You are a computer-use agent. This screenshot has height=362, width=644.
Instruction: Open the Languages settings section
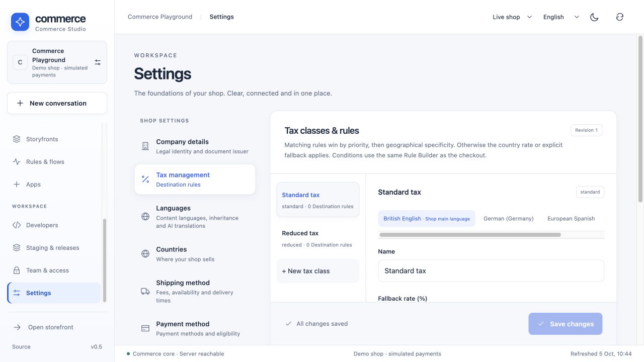coord(195,217)
